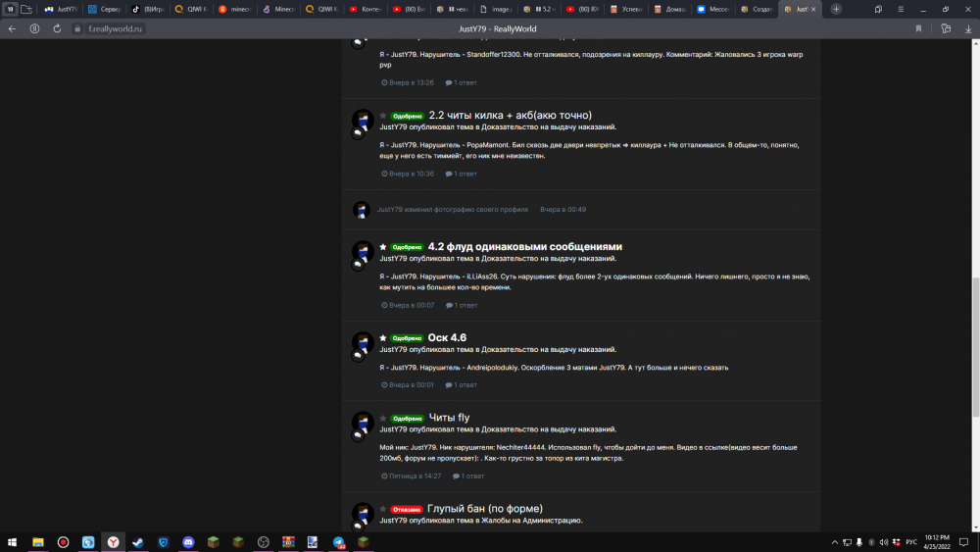Click the f.reallyworld.ru address field

point(115,28)
